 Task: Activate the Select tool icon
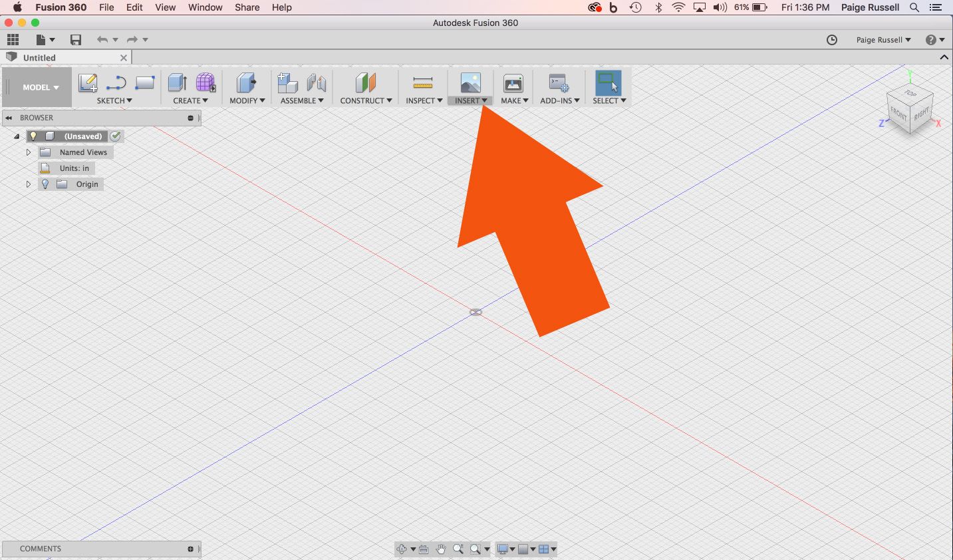(x=608, y=83)
